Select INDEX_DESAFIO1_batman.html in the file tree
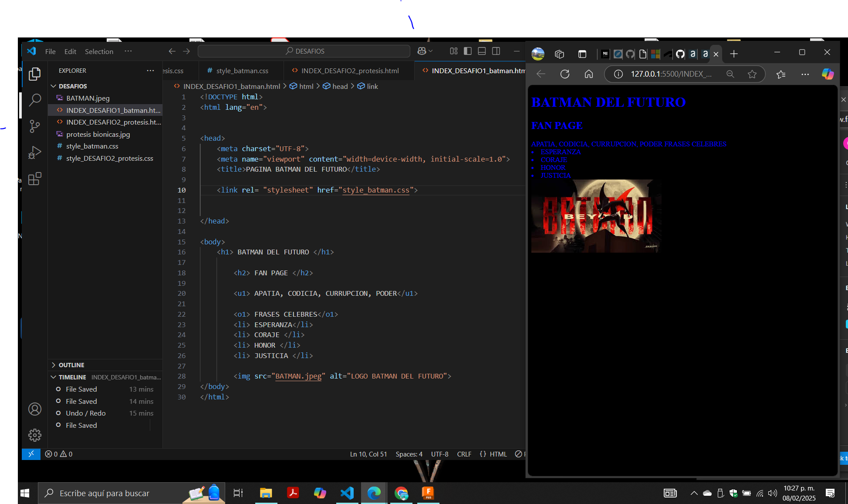 (x=105, y=110)
